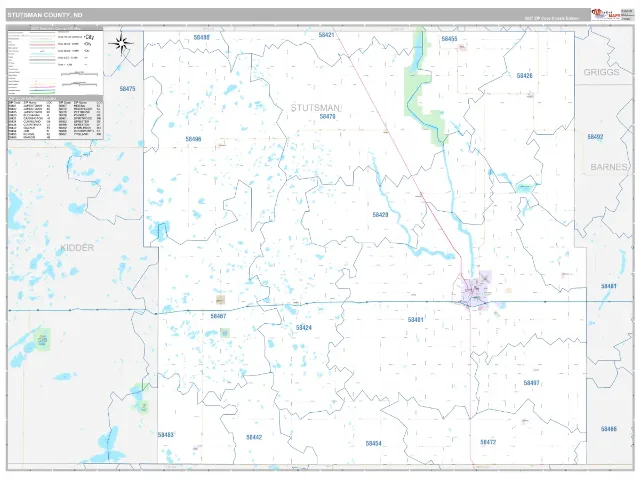Click ZIP code label 58401
The image size is (640, 480).
[416, 320]
